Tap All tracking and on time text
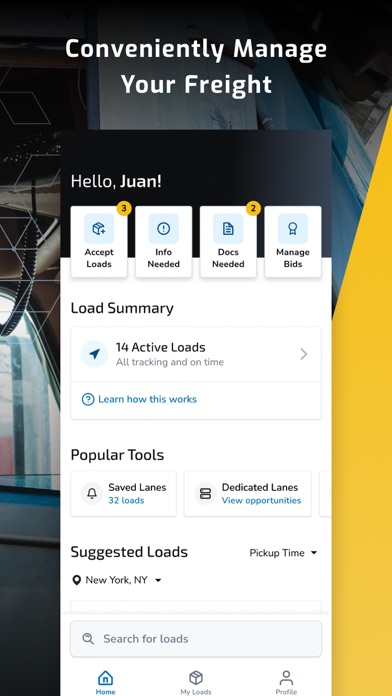Viewport: 392px width, 696px height. (170, 362)
